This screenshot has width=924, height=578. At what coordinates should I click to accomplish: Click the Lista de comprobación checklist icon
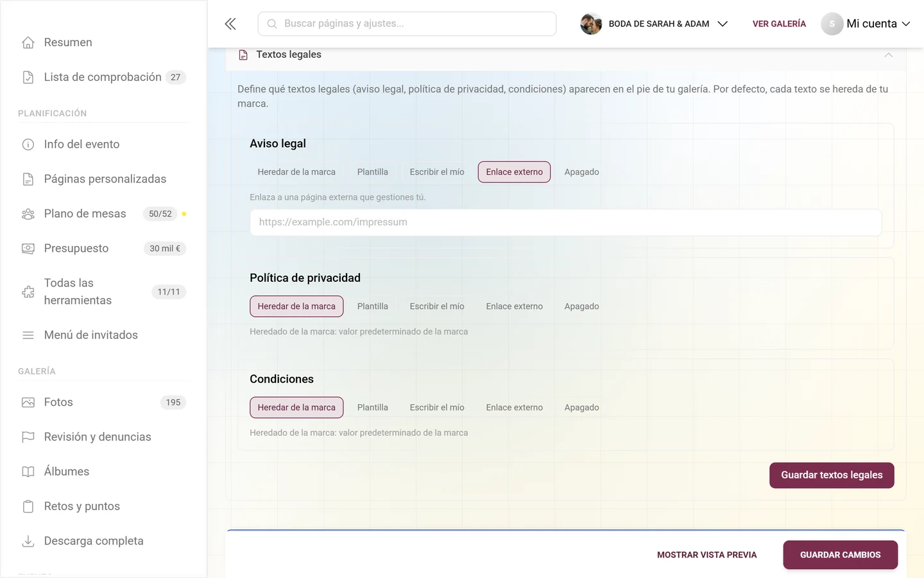[x=28, y=77]
